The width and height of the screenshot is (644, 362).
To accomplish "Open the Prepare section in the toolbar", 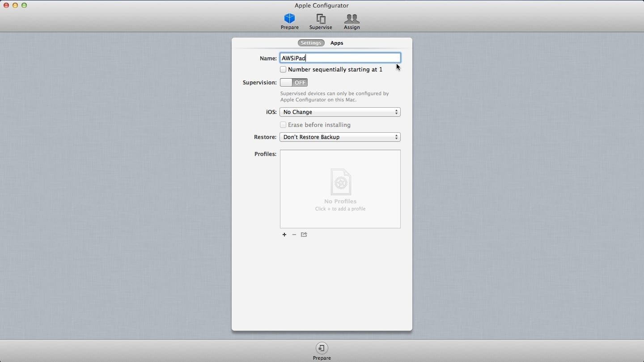I will pos(289,21).
